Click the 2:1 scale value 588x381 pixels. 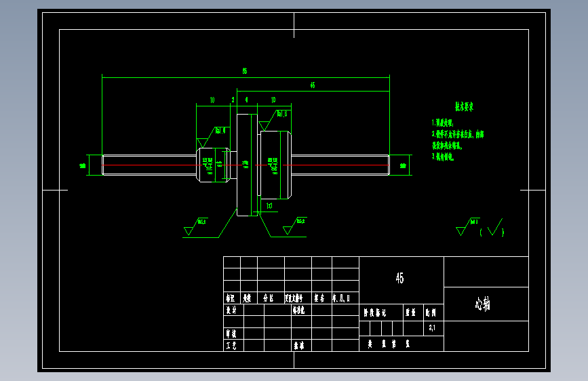coord(432,327)
